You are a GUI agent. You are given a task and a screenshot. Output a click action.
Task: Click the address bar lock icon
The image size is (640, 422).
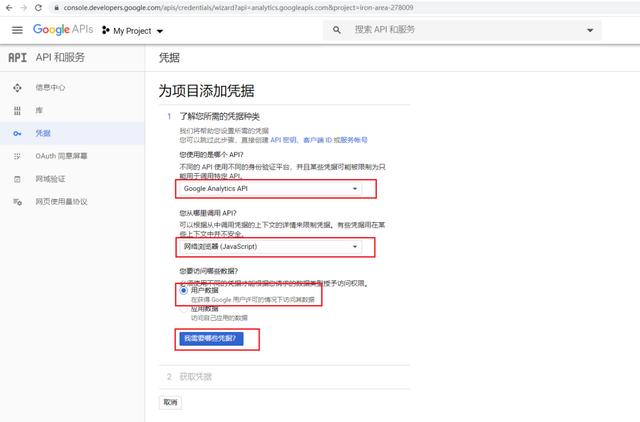(x=57, y=8)
